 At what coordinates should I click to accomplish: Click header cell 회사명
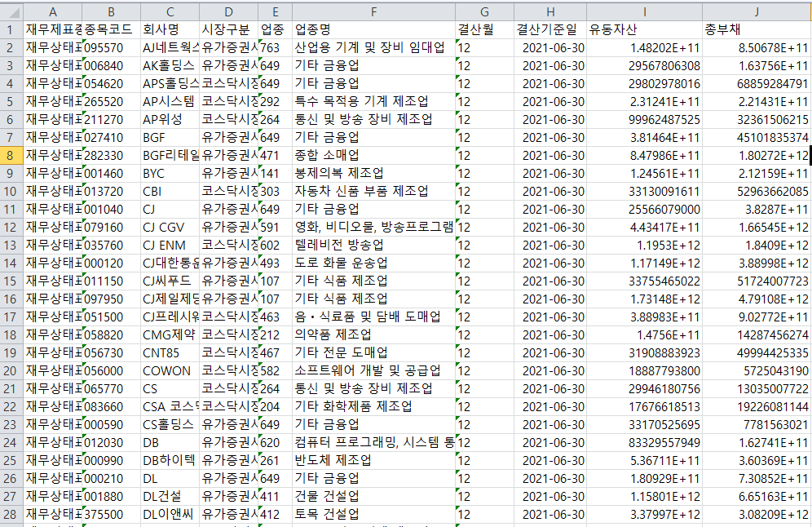170,29
